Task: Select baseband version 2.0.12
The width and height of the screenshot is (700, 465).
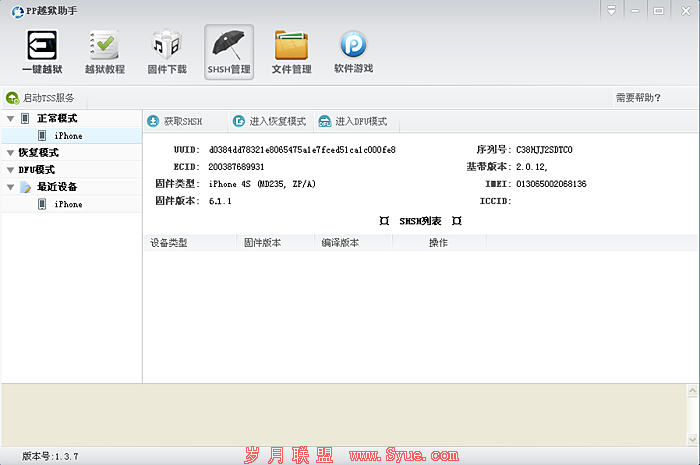Action: (x=532, y=167)
